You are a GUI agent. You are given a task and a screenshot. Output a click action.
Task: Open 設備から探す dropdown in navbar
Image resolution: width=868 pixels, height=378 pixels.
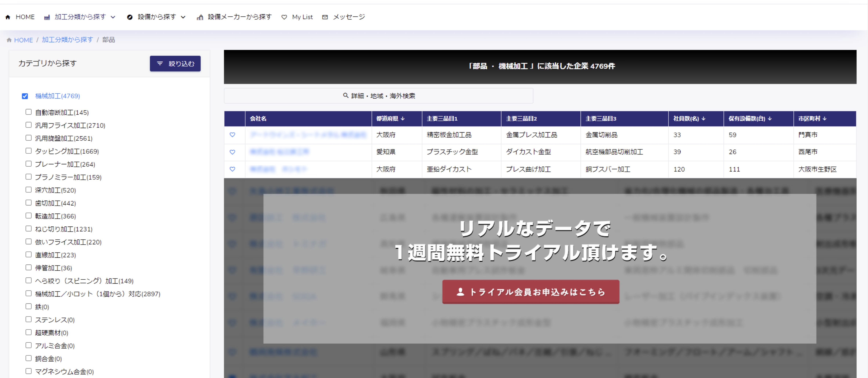(157, 17)
